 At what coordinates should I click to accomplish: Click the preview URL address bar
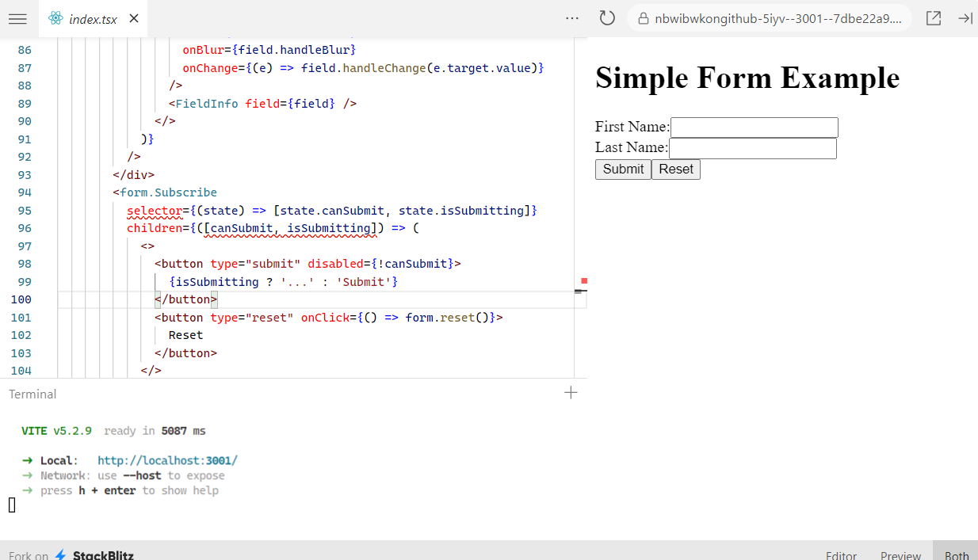coord(770,18)
